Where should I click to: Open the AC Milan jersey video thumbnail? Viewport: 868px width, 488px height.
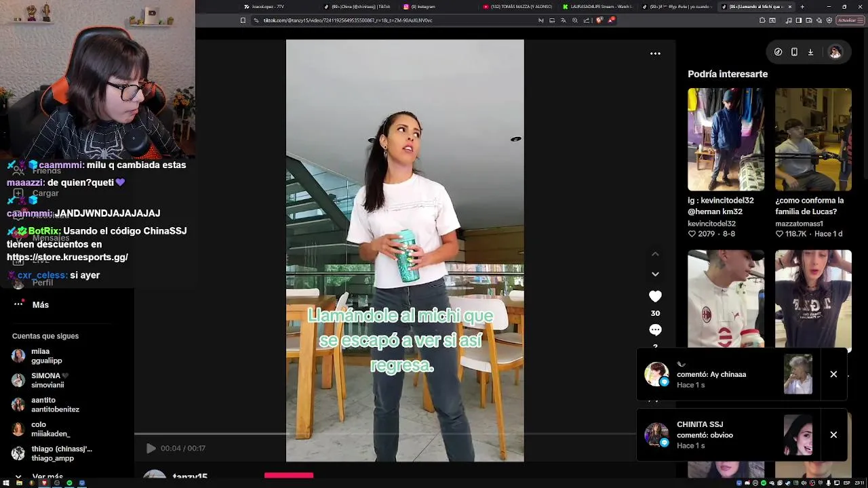coord(726,299)
